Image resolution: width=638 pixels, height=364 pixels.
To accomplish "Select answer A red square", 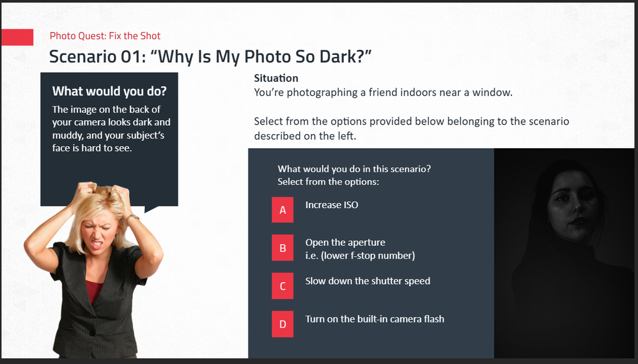I will pyautogui.click(x=283, y=209).
